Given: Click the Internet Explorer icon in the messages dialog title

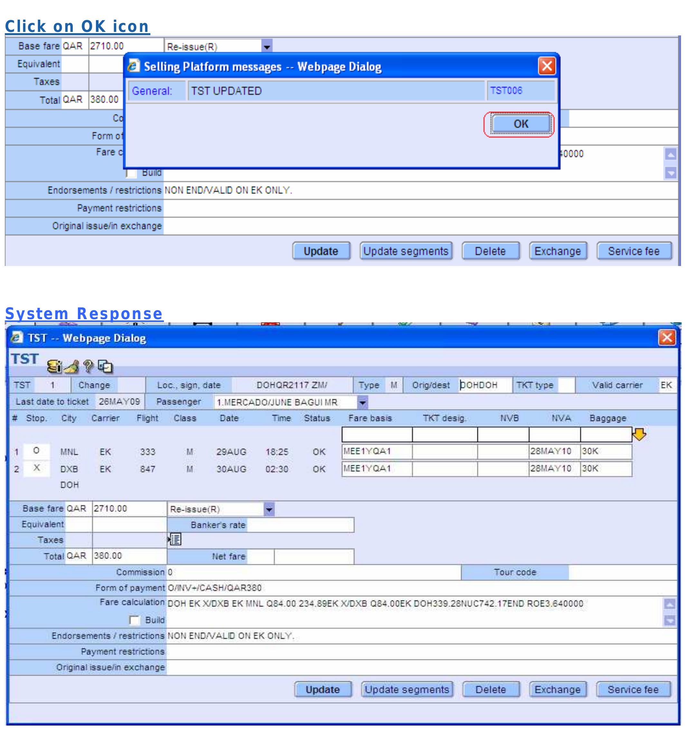Looking at the screenshot, I should tap(134, 66).
